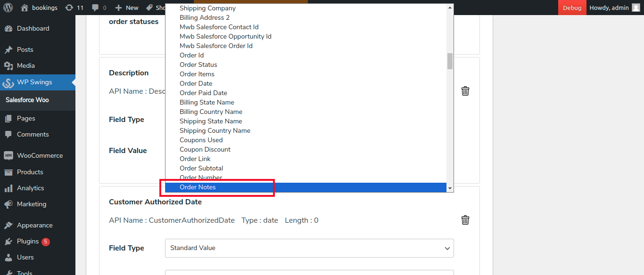Click the WordPress logo icon
Image resolution: width=644 pixels, height=275 pixels.
(8, 8)
